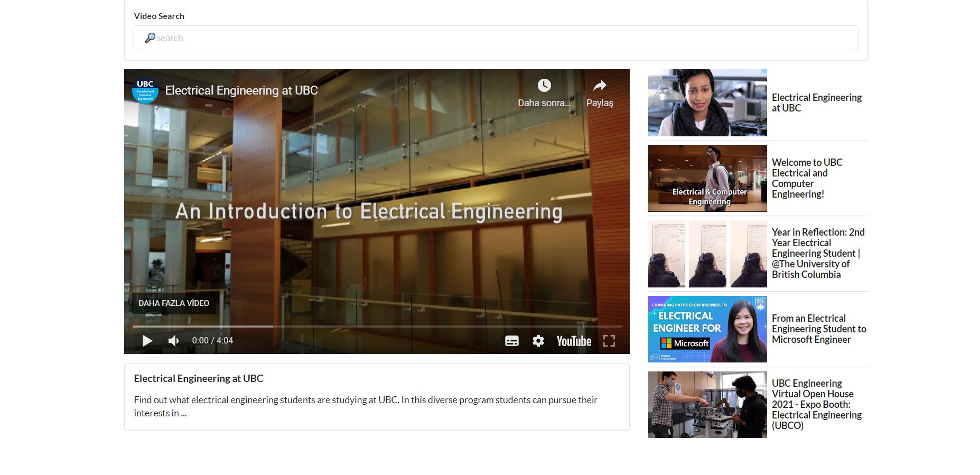
Task: Open the video settings gear menu
Action: coord(538,341)
